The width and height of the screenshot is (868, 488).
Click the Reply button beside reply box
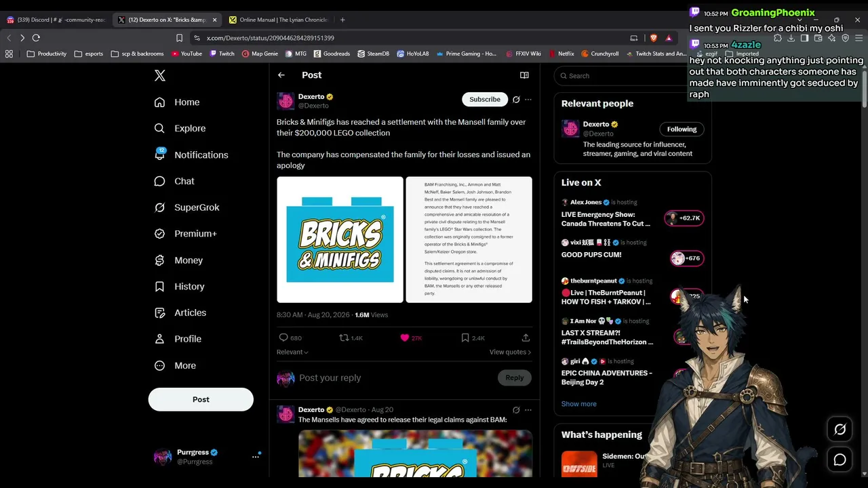[514, 378]
